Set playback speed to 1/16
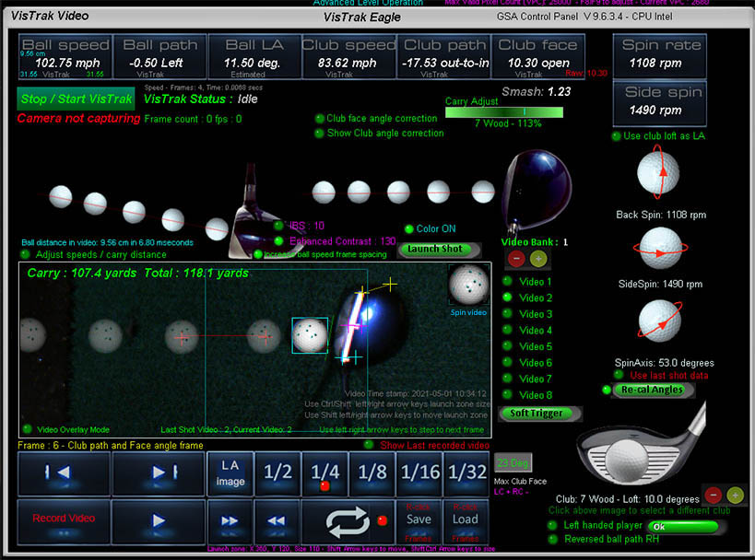Image resolution: width=755 pixels, height=560 pixels. (419, 474)
